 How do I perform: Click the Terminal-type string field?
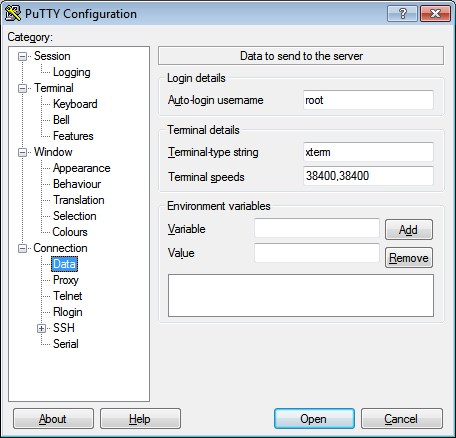[368, 152]
